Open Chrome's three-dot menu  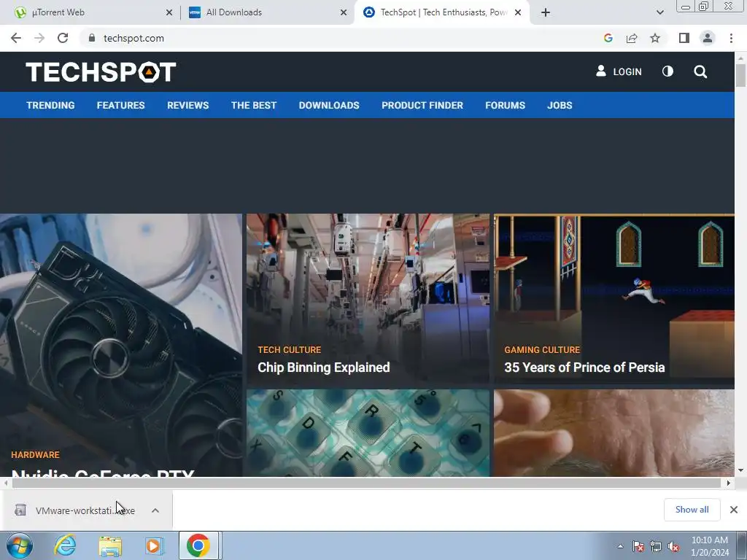coord(731,38)
